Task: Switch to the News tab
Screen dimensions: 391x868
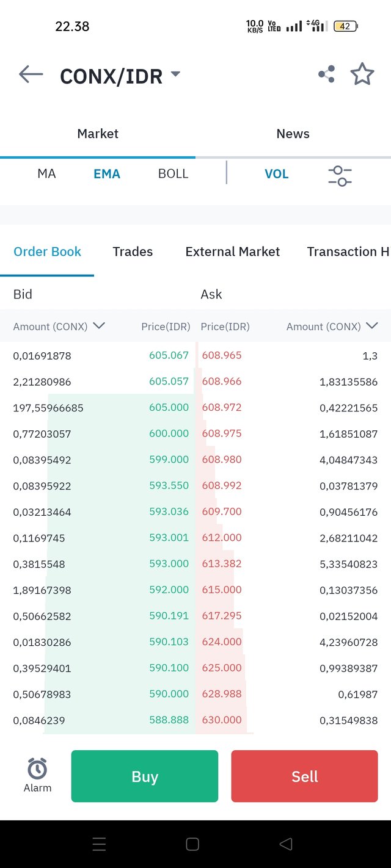Action: [x=293, y=134]
